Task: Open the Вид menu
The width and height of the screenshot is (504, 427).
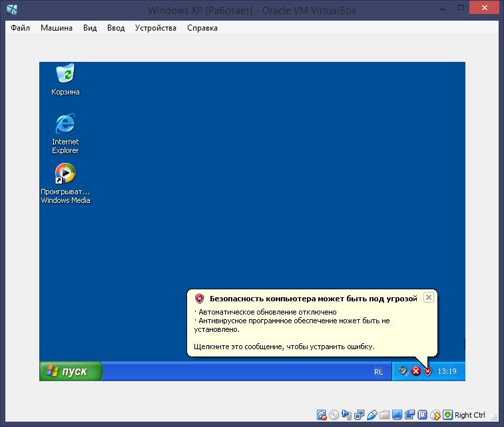Action: coord(90,28)
